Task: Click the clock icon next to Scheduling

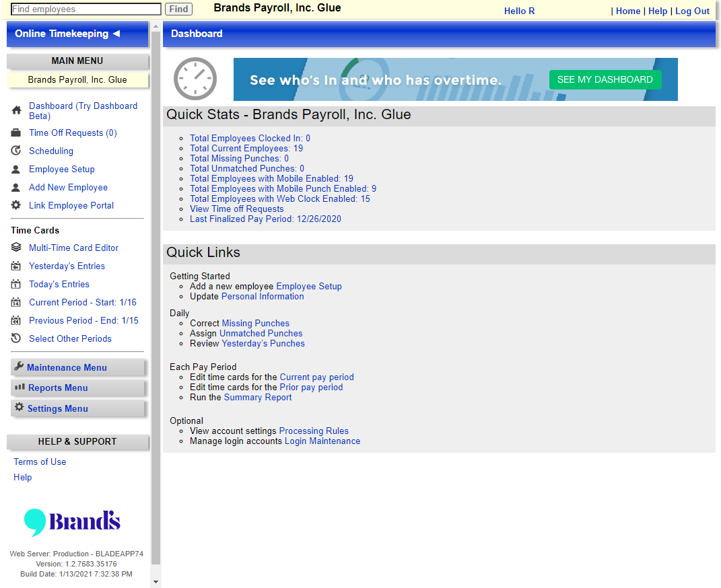Action: 15,151
